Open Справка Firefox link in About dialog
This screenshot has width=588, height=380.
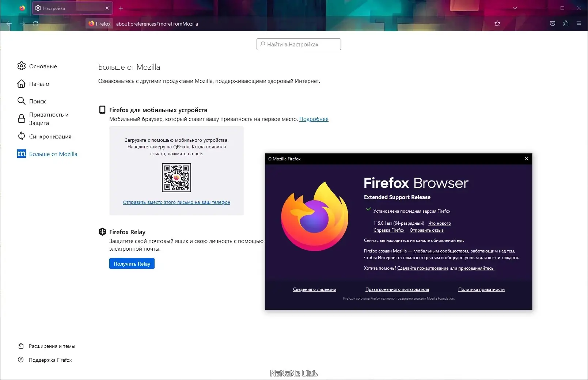tap(389, 230)
